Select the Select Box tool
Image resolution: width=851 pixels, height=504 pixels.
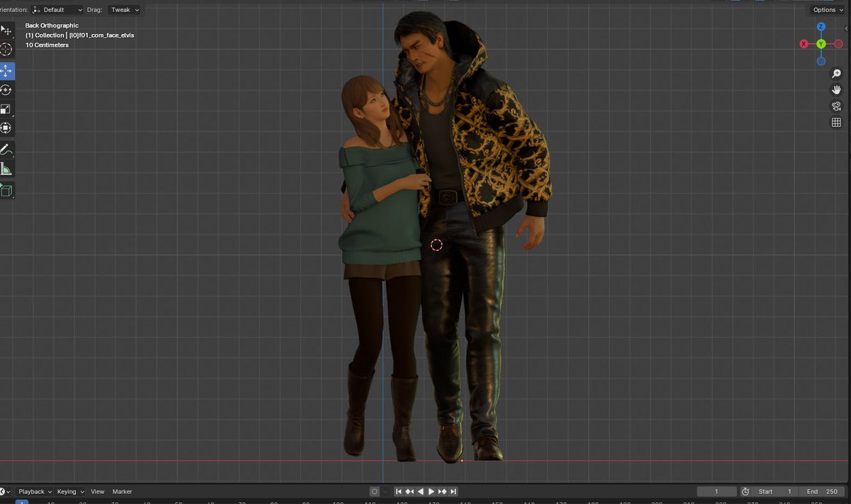pyautogui.click(x=6, y=30)
